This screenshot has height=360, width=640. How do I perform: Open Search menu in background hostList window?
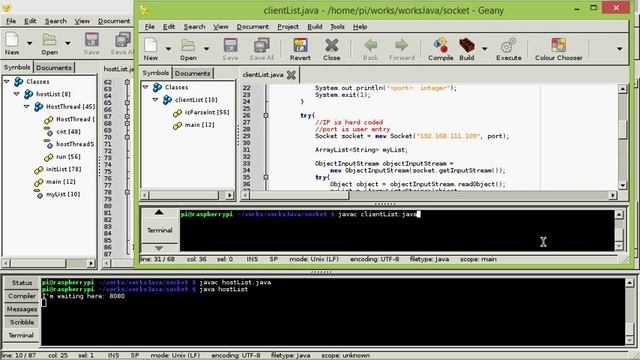pos(56,21)
